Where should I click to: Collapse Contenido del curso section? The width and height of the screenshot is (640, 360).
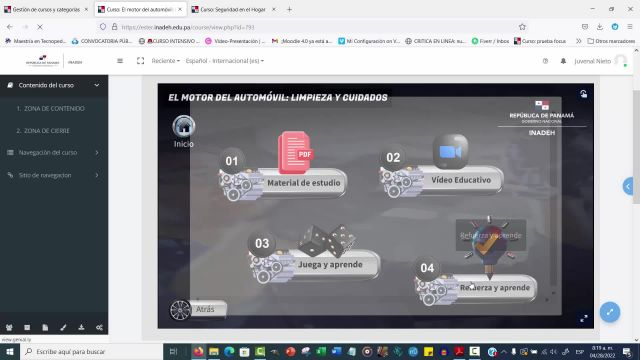click(x=54, y=85)
